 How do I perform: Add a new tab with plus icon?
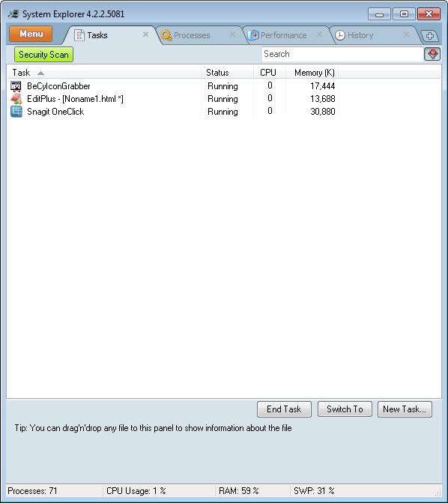click(x=430, y=36)
